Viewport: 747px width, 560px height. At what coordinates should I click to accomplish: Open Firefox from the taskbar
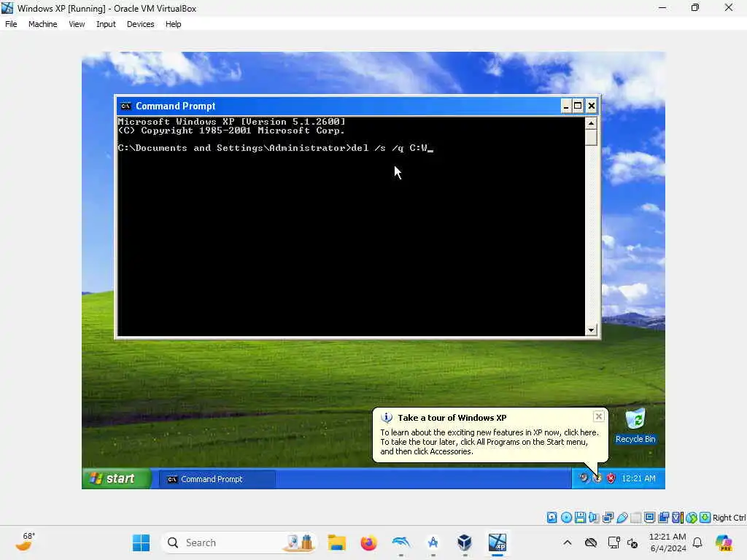coord(368,542)
